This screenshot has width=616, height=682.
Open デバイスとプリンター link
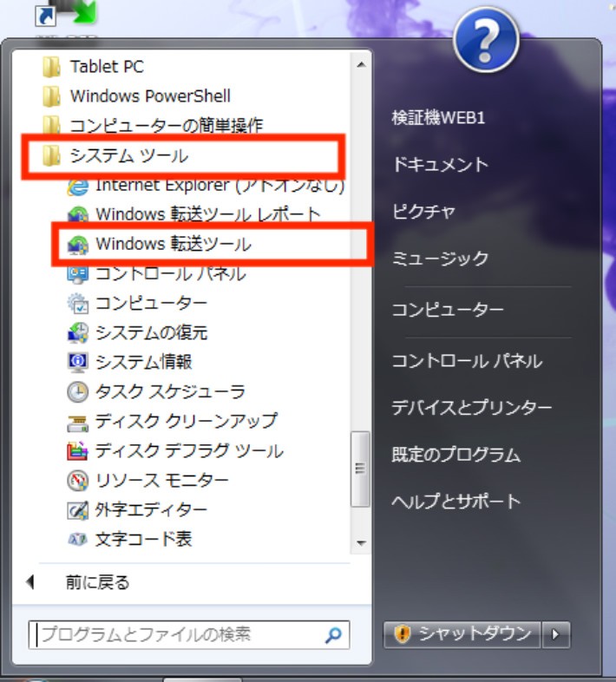point(472,408)
